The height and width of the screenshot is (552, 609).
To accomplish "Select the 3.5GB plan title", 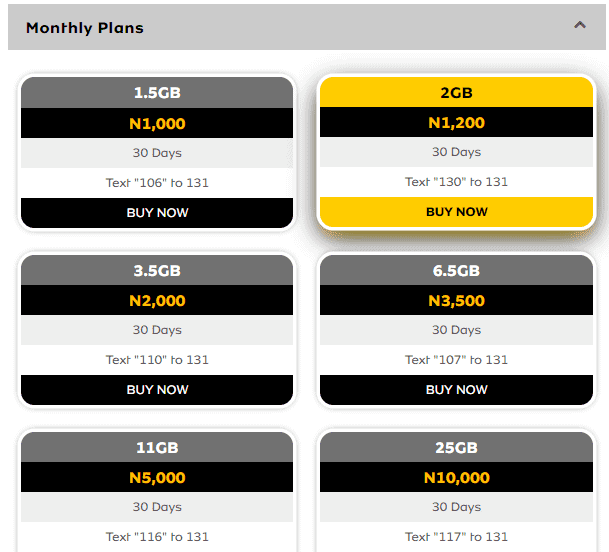I will 157,271.
